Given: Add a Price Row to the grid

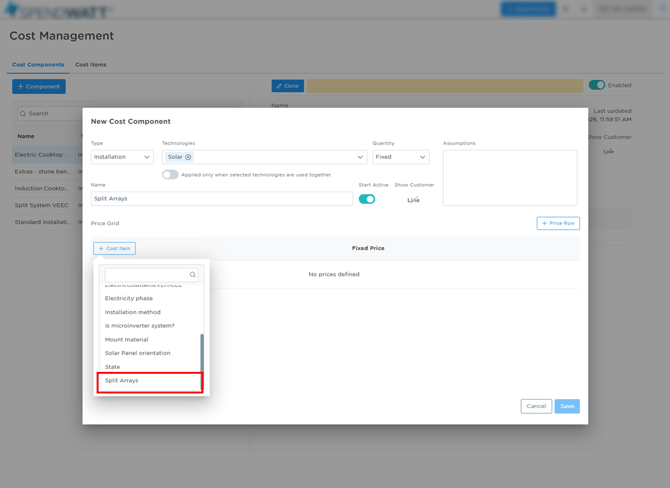Looking at the screenshot, I should pyautogui.click(x=557, y=223).
